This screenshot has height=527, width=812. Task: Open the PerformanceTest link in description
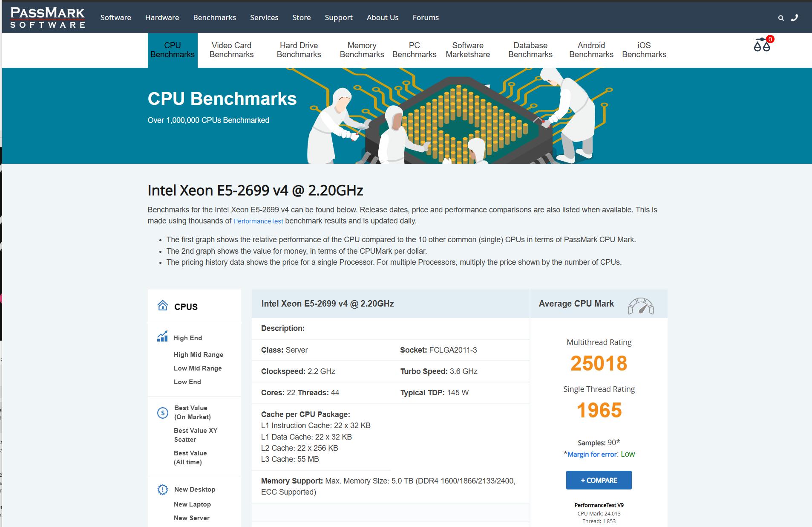tap(258, 221)
